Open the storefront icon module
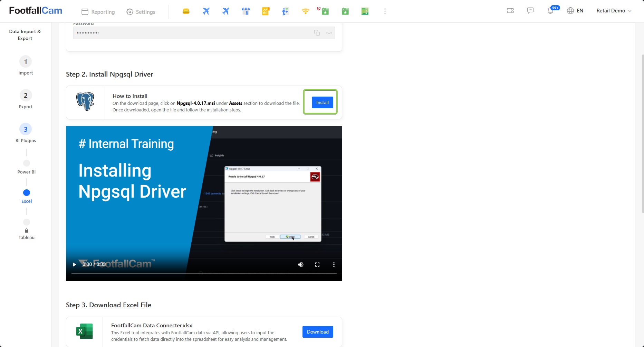644x347 pixels. pos(246,11)
